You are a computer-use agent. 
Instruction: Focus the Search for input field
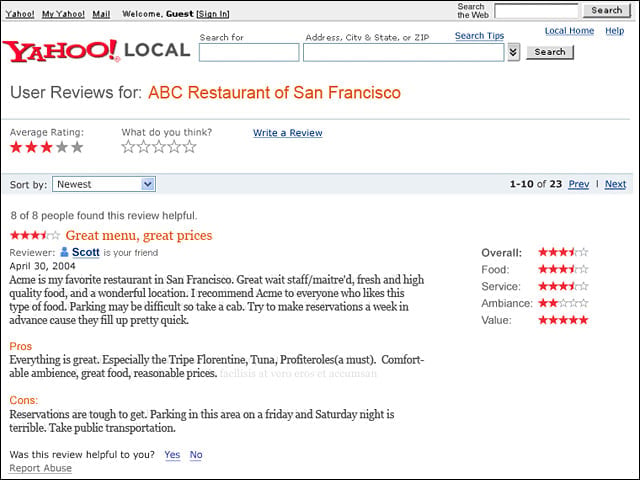(249, 53)
